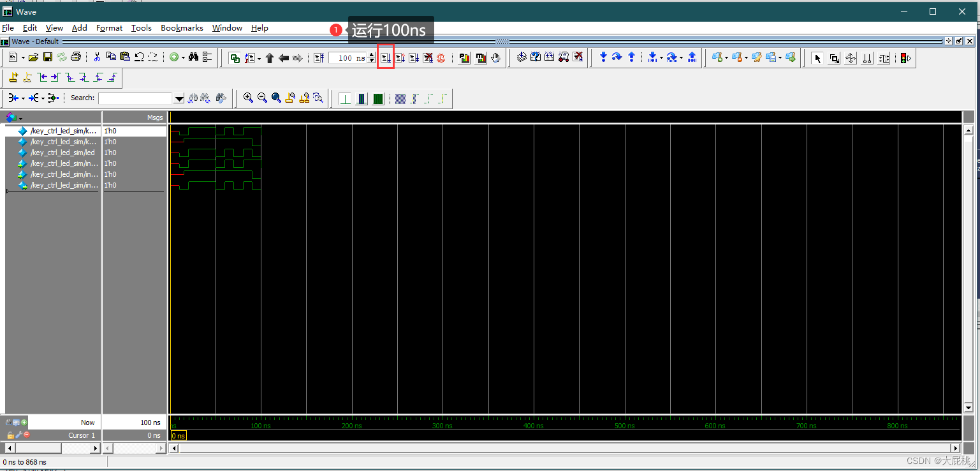Click the Zoom In on Active Cursor icon
Viewport: 980px width, 471px height.
click(x=290, y=98)
